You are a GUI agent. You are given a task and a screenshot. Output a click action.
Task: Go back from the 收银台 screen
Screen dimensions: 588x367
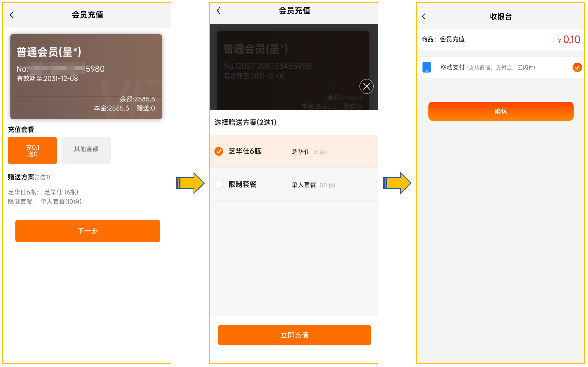tap(424, 16)
